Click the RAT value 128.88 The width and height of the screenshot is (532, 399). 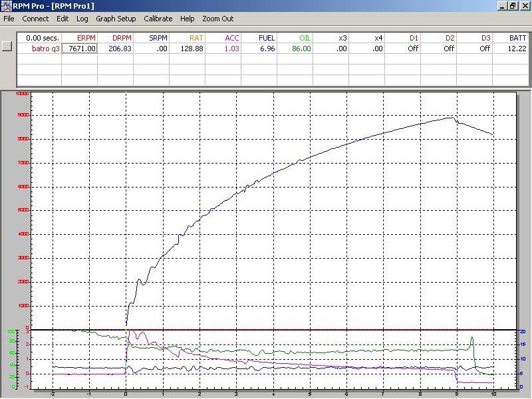(x=188, y=49)
